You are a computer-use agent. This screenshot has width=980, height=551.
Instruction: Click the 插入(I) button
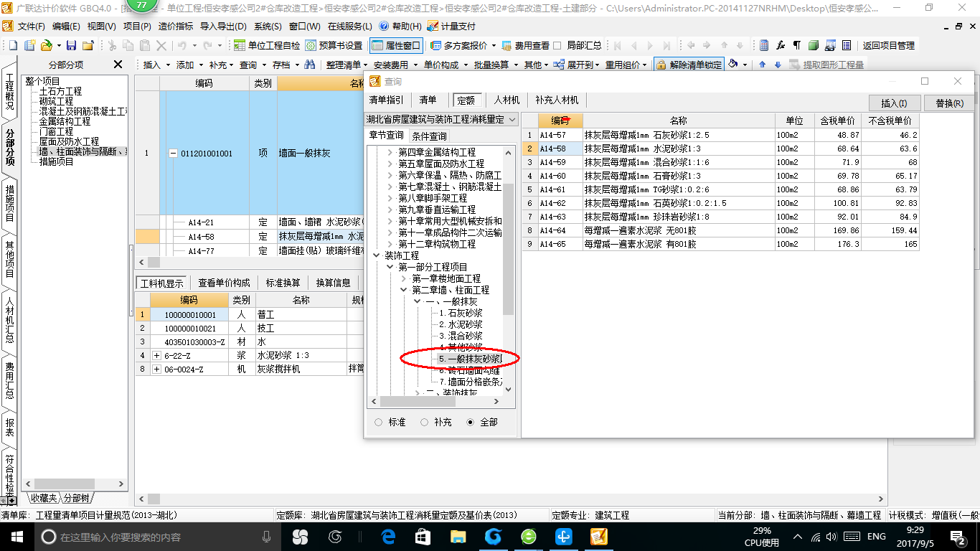894,103
